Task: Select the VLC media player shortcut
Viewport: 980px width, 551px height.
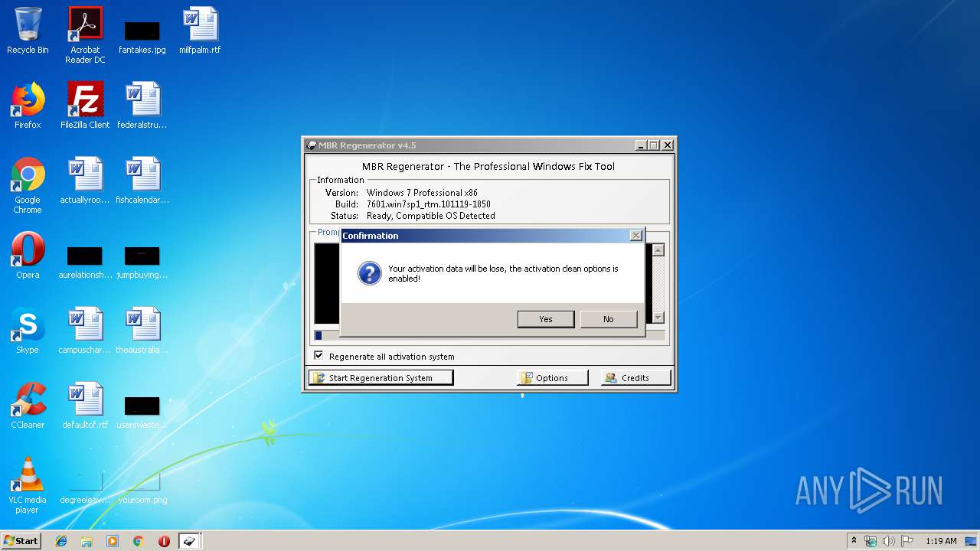Action: [28, 485]
